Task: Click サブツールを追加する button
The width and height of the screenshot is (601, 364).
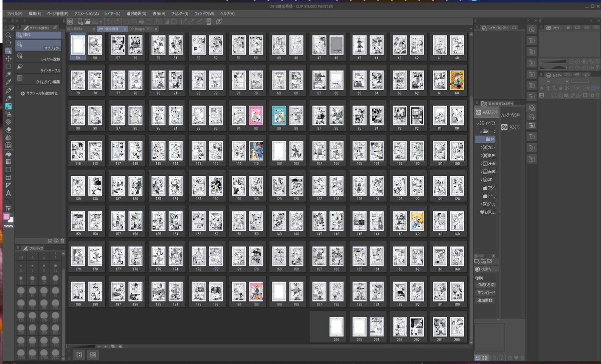Action: [39, 93]
